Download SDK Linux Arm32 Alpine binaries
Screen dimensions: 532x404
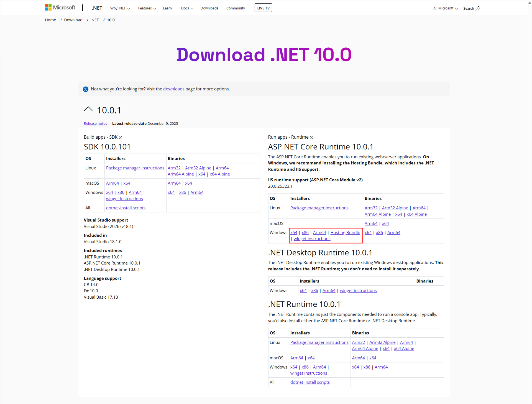198,168
